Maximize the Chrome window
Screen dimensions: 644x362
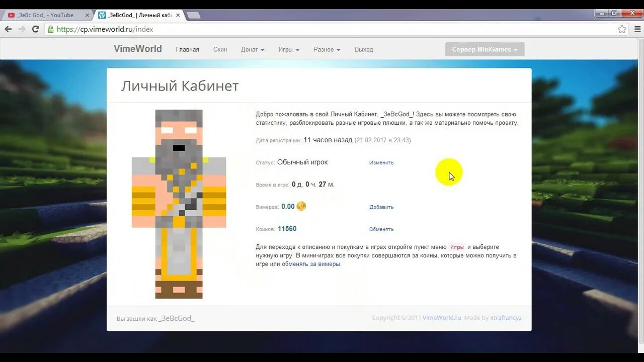coord(615,14)
